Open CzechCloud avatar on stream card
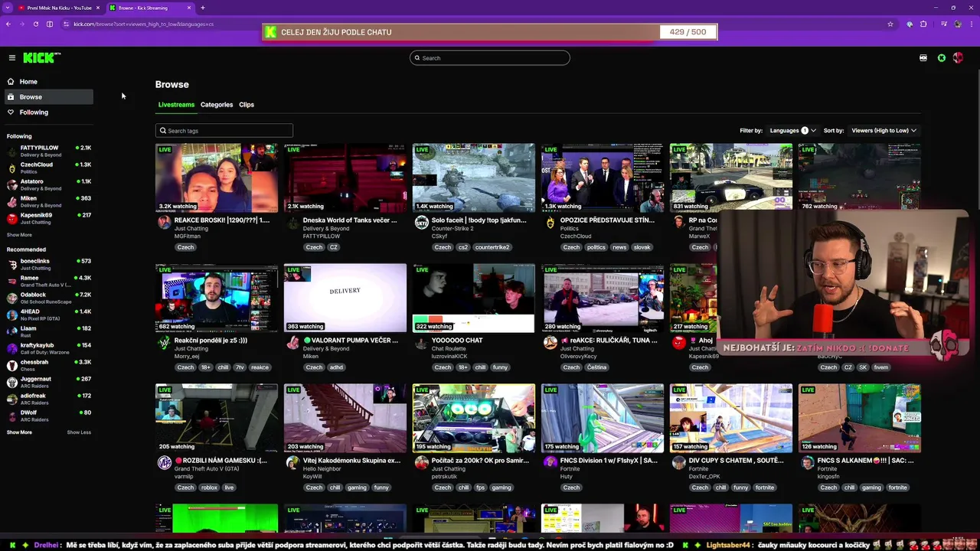The height and width of the screenshot is (551, 980). click(550, 223)
